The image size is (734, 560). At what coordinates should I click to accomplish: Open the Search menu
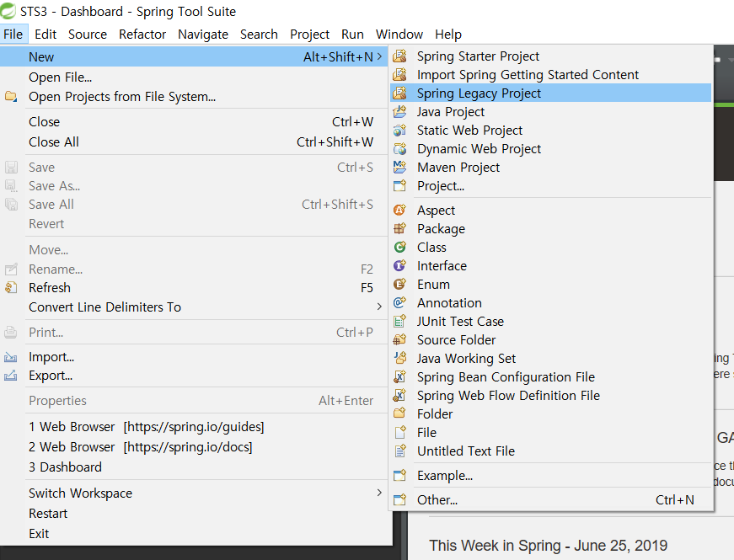click(259, 35)
